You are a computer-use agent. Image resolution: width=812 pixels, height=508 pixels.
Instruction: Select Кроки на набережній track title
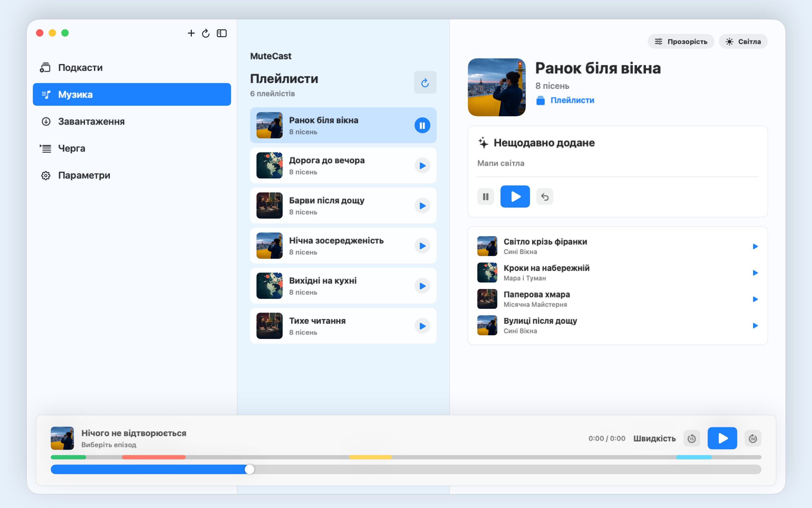tap(546, 268)
